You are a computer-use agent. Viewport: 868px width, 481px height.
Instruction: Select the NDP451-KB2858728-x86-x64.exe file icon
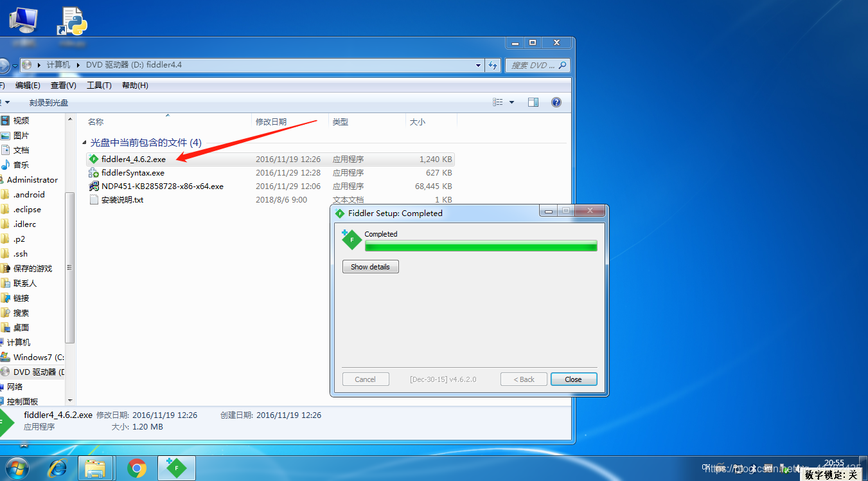[94, 186]
